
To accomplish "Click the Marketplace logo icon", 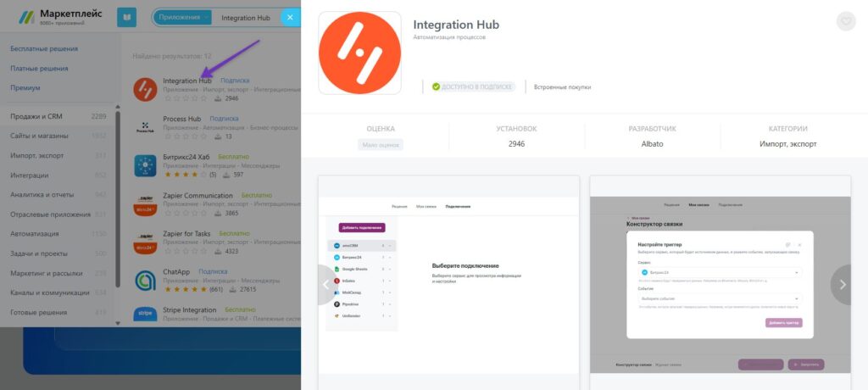I will [26, 17].
